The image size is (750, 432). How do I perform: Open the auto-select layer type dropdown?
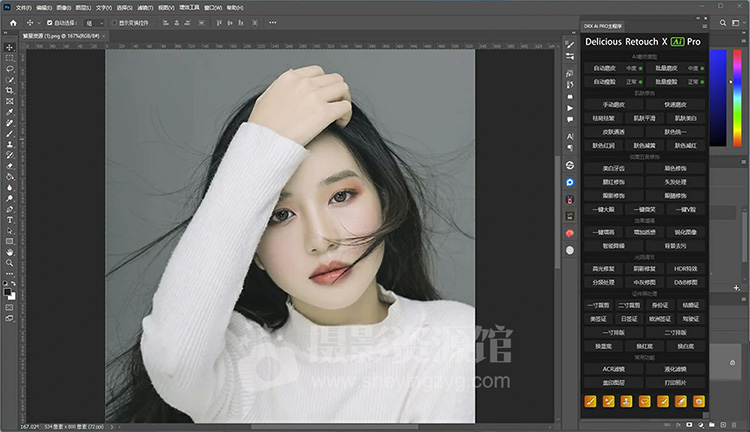pos(97,21)
